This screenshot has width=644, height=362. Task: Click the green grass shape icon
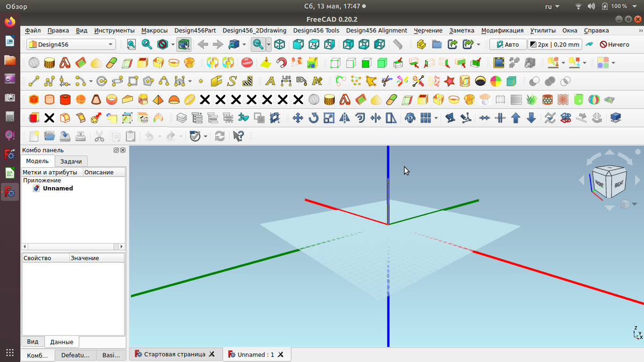click(532, 100)
